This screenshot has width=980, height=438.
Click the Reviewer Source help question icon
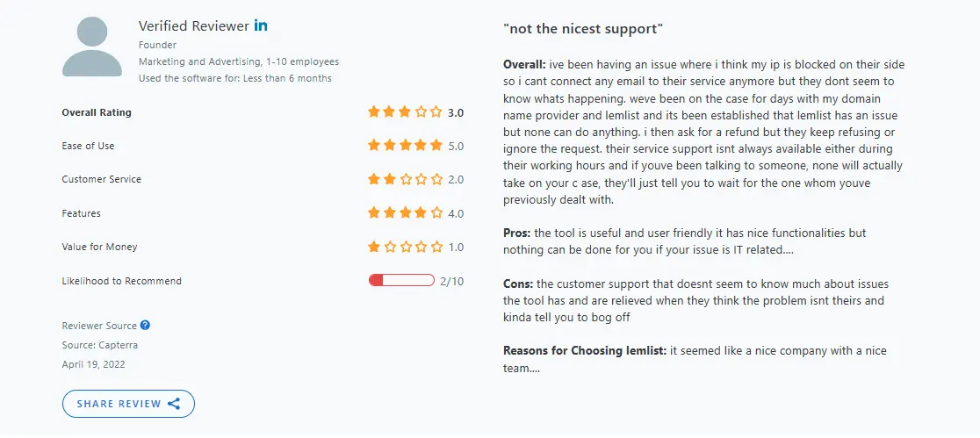(x=145, y=326)
